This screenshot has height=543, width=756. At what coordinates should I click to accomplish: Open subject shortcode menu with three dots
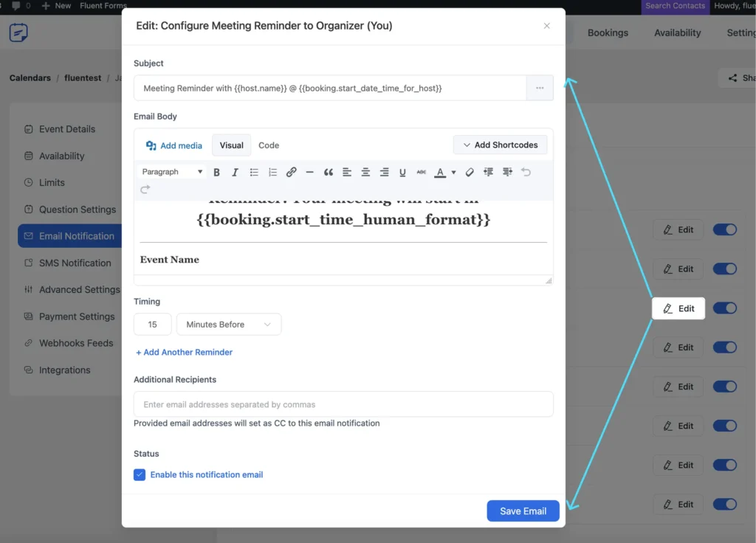pyautogui.click(x=540, y=88)
